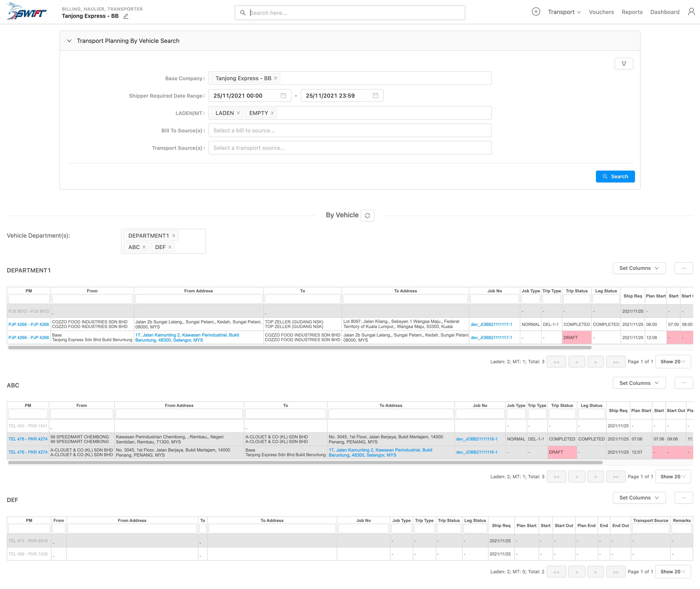
Task: Open calendar picker for start date
Action: pos(283,96)
